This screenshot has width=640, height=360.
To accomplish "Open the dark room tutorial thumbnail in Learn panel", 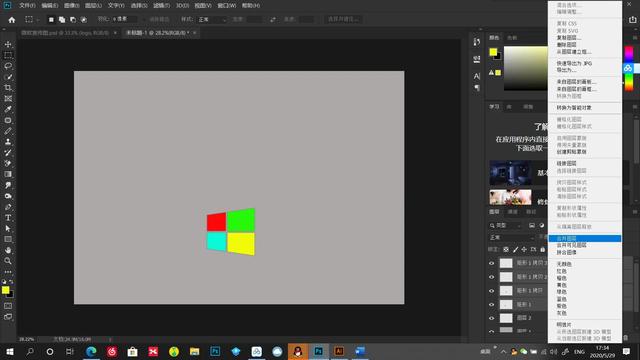I will pyautogui.click(x=510, y=173).
